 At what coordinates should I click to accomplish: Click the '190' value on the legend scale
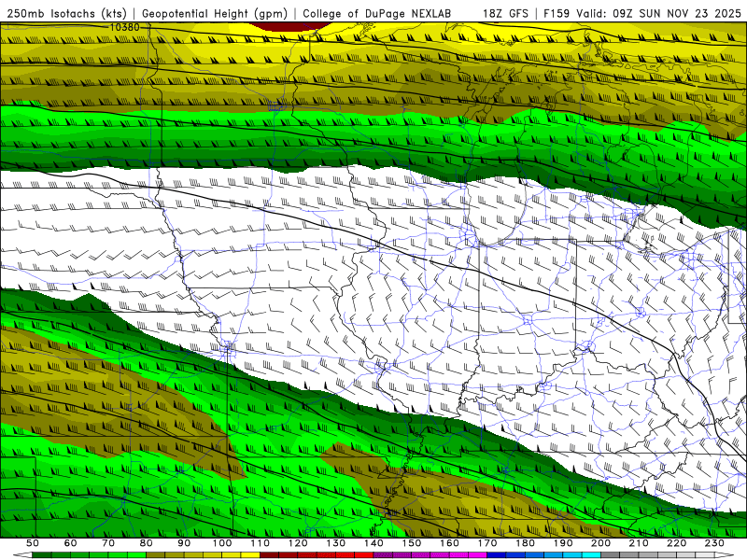tap(563, 543)
